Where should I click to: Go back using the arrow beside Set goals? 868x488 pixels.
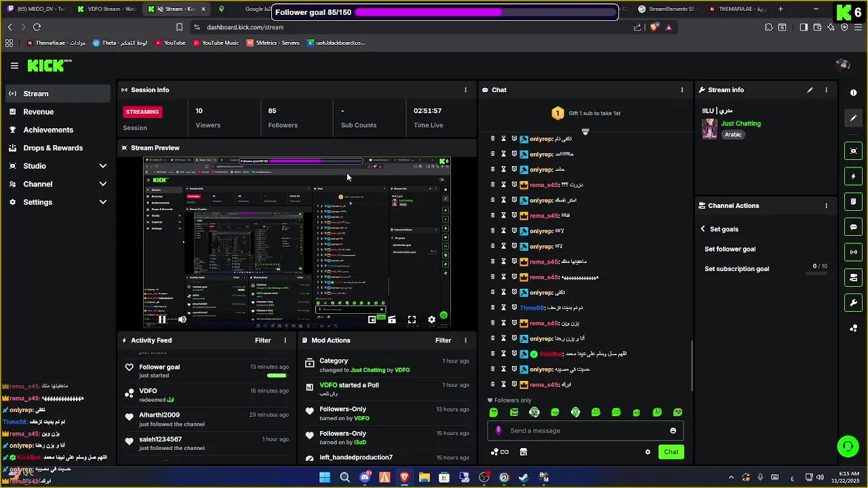pos(703,229)
